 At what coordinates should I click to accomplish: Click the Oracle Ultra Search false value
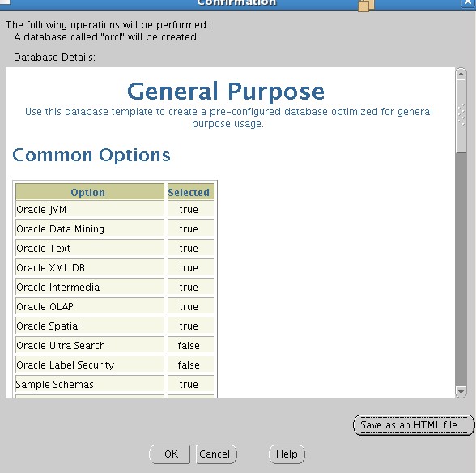click(189, 345)
